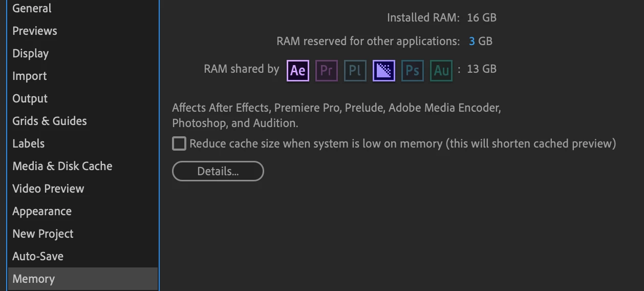Click the Adobe Media Encoder icon
Screen dimensions: 644x291
(383, 71)
